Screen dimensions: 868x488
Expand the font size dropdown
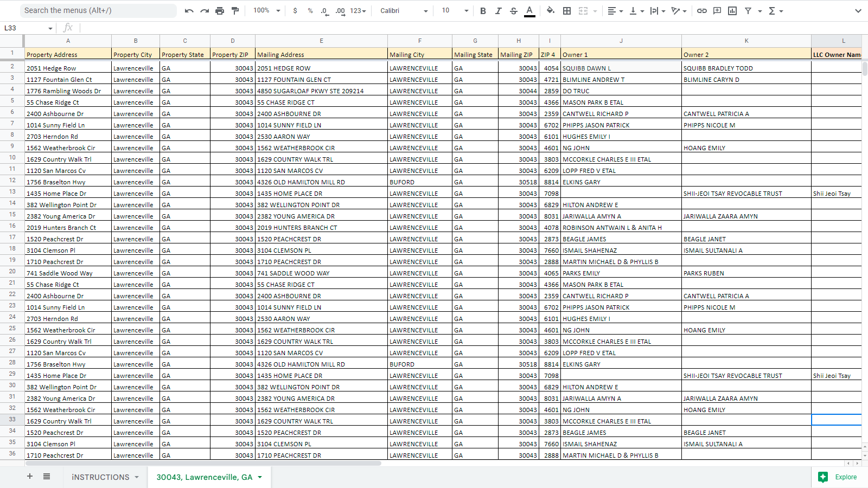click(466, 11)
